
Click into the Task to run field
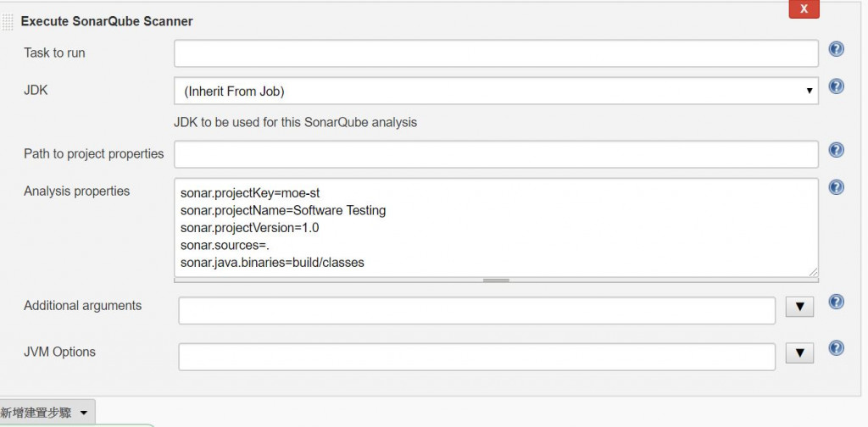(x=496, y=53)
